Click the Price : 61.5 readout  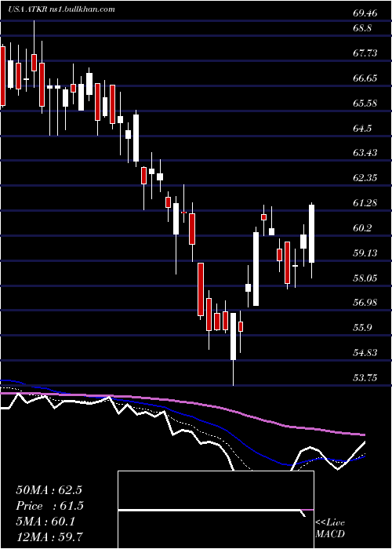(x=50, y=506)
